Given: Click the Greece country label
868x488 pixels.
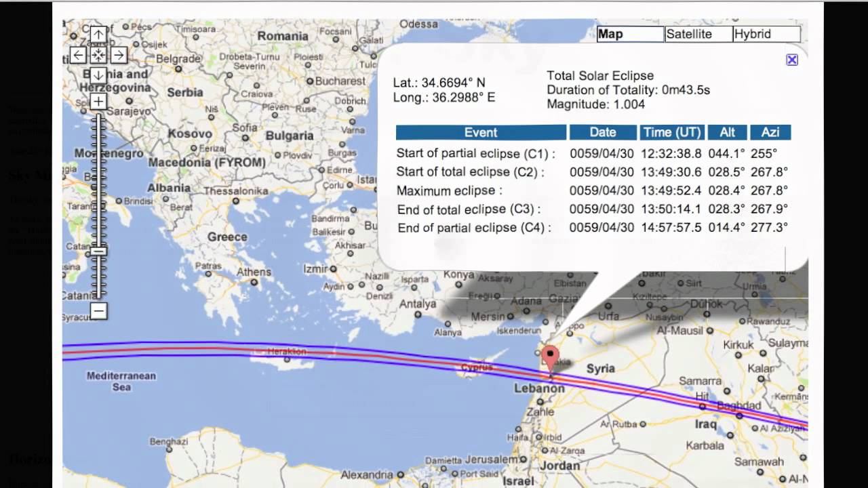Looking at the screenshot, I should 227,237.
